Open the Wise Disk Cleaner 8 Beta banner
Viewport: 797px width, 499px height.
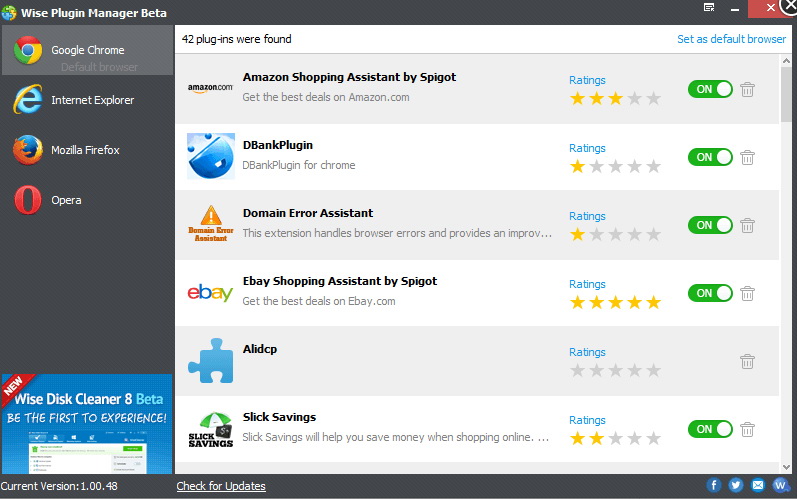click(x=87, y=424)
